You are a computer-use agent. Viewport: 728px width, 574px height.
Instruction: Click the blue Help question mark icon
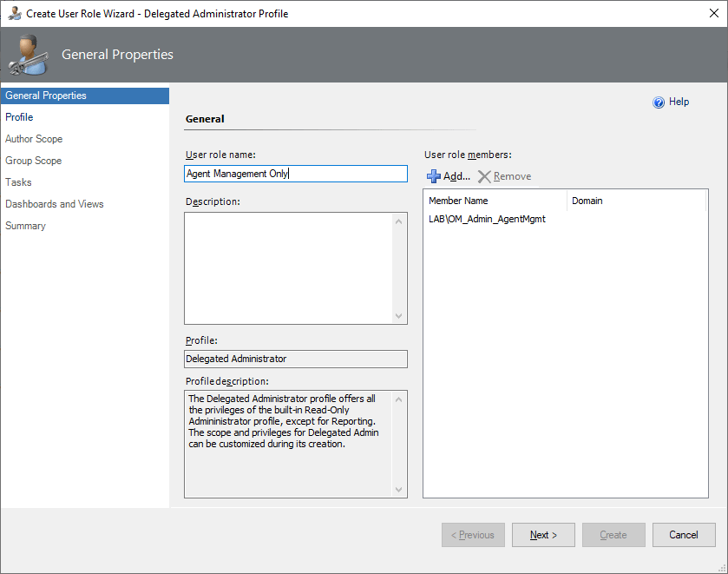pos(659,102)
